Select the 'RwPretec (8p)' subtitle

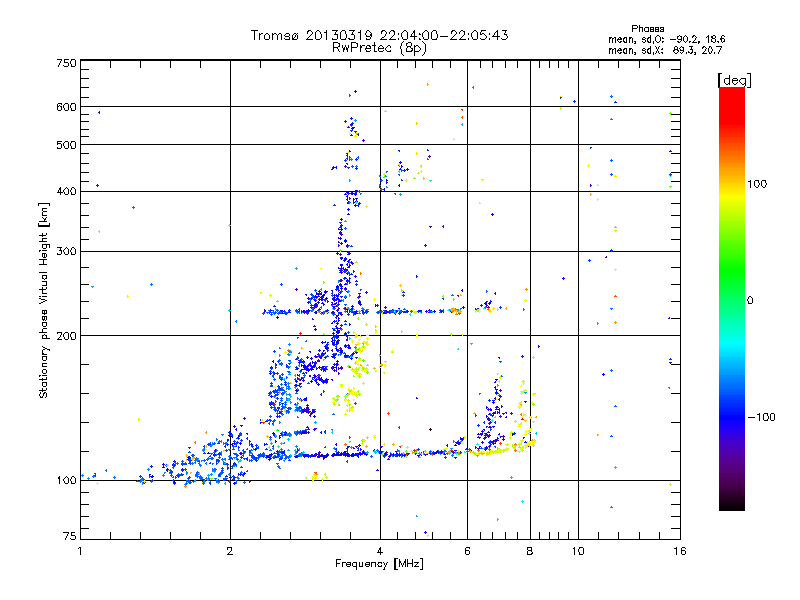pos(379,48)
